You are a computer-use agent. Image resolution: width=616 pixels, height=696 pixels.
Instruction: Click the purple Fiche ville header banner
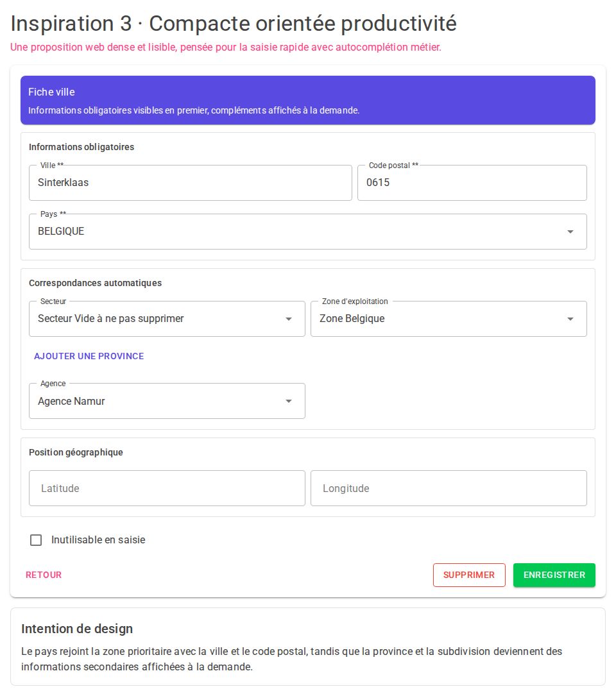coord(308,100)
